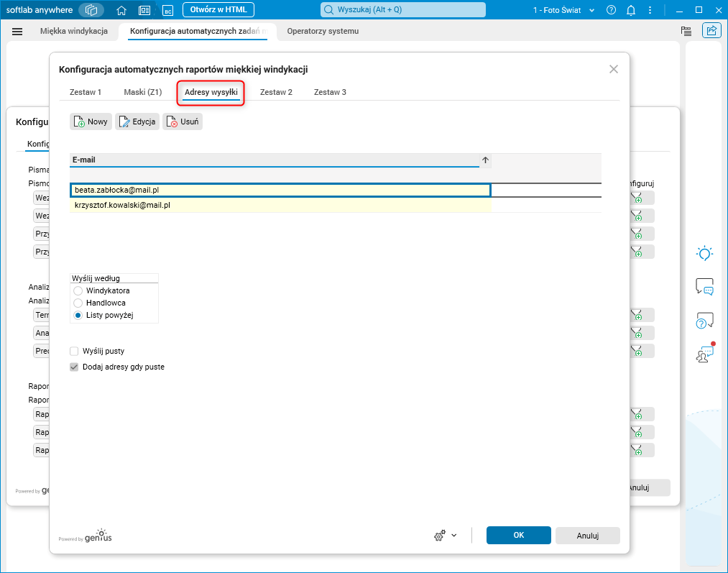Open the tab list icon at top right
The image size is (728, 573).
(686, 31)
